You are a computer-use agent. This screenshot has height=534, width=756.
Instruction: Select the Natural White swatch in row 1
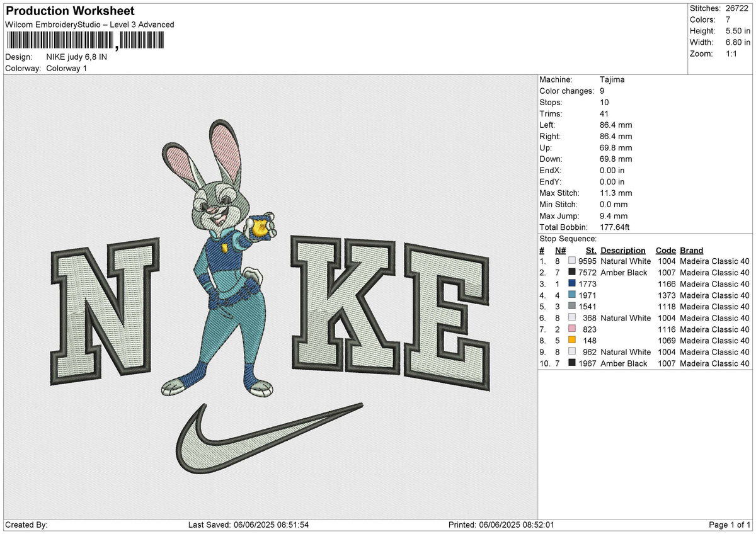click(572, 261)
